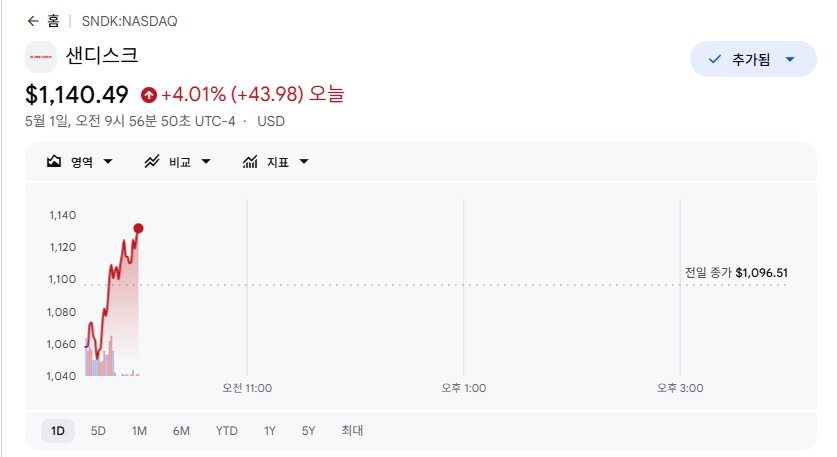
Task: Open the 지표 indicators dropdown
Action: (x=276, y=161)
